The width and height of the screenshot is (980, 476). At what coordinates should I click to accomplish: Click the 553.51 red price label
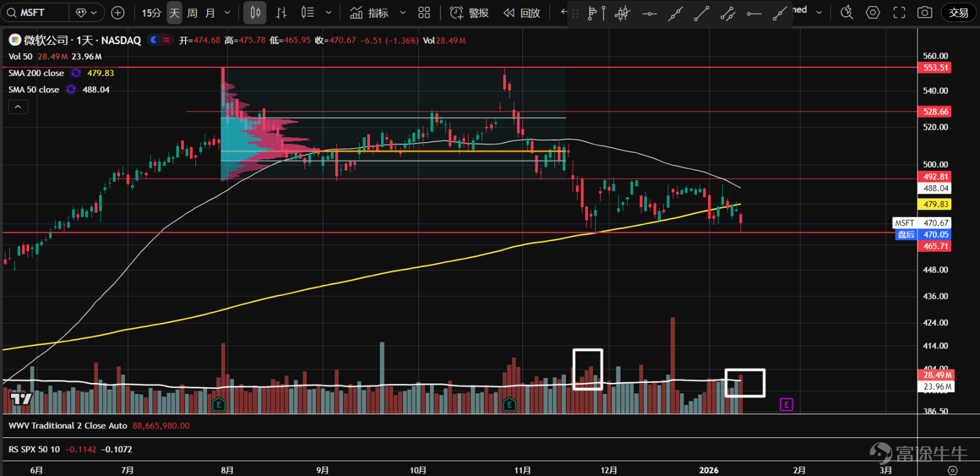(x=935, y=68)
